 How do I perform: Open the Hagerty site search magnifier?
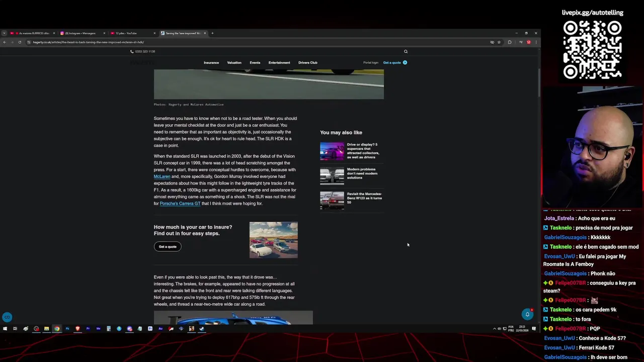coord(406,51)
